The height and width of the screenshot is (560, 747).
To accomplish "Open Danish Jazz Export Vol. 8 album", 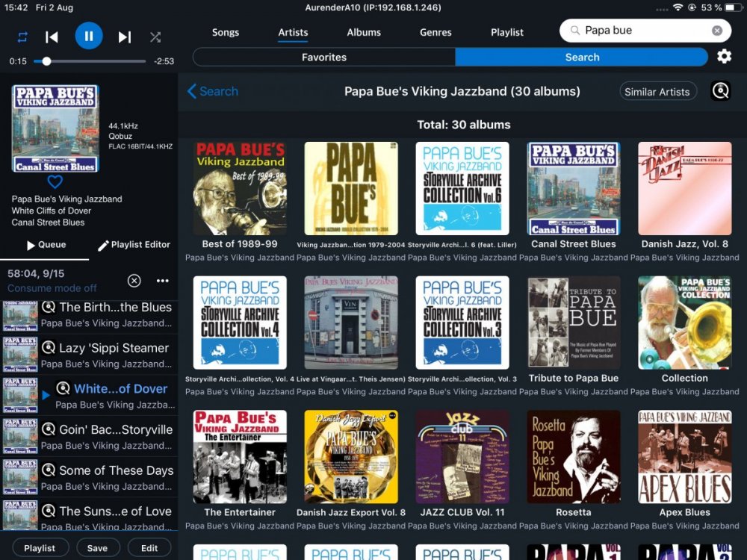I will [351, 457].
